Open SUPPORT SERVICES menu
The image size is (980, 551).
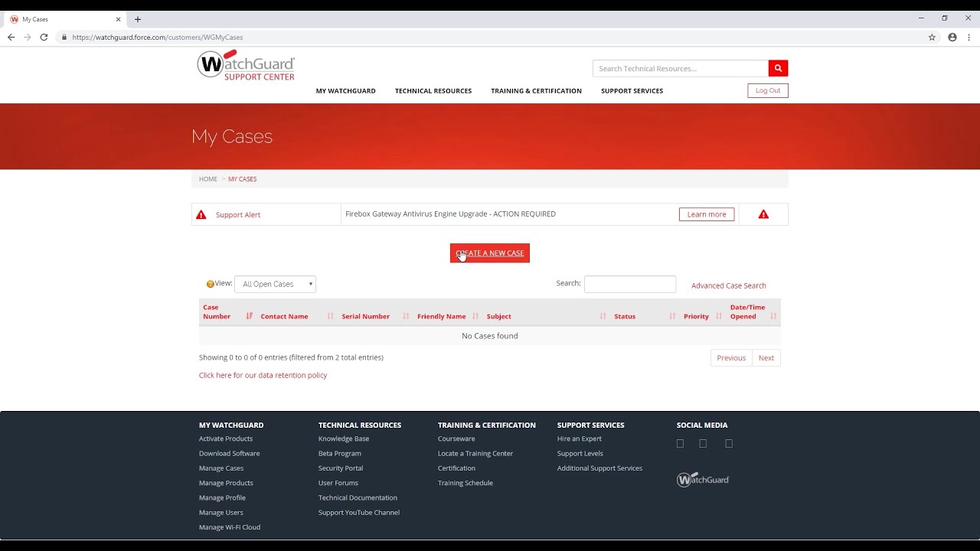click(x=632, y=91)
